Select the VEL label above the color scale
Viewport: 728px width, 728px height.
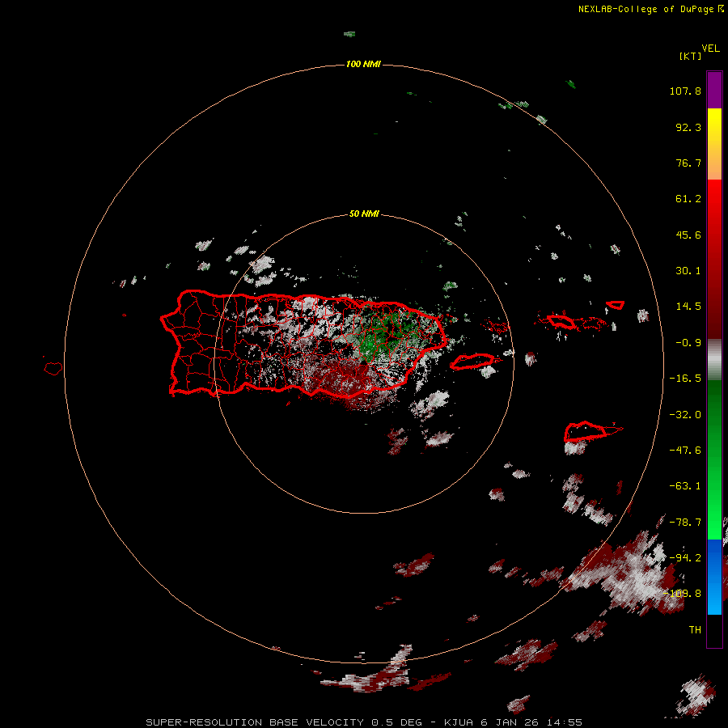click(x=710, y=49)
